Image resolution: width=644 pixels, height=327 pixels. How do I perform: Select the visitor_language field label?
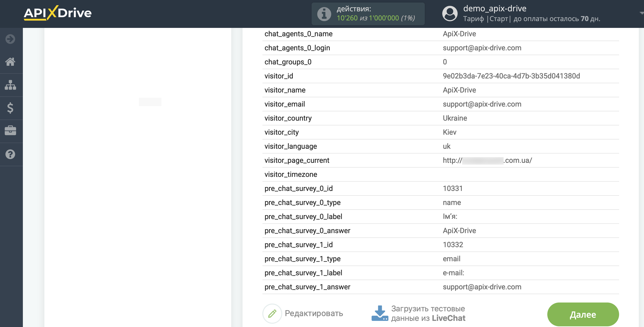click(291, 146)
